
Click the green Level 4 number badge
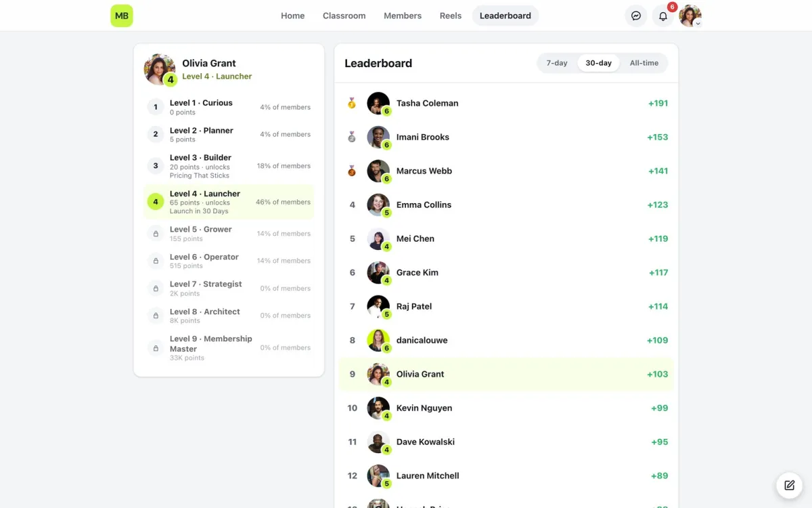click(156, 202)
